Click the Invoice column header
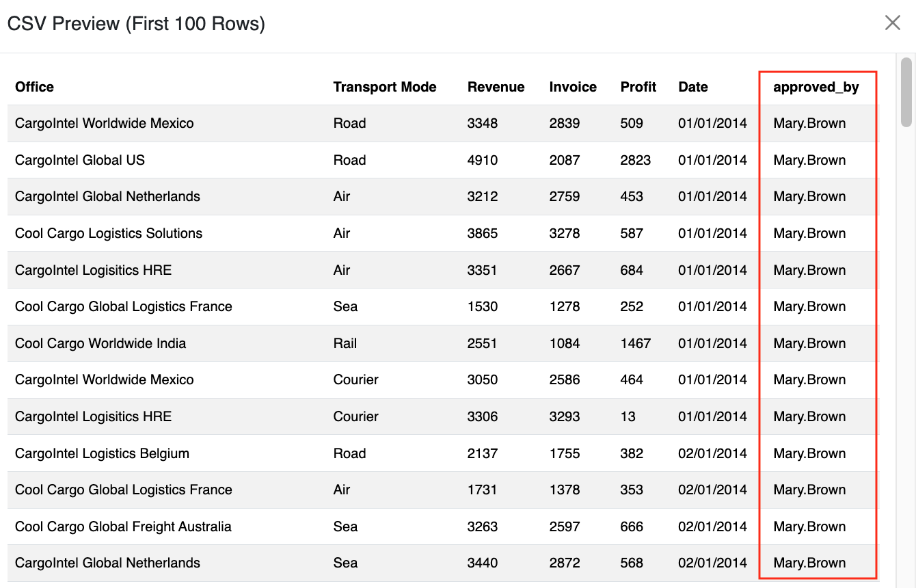The height and width of the screenshot is (588, 916). [573, 87]
